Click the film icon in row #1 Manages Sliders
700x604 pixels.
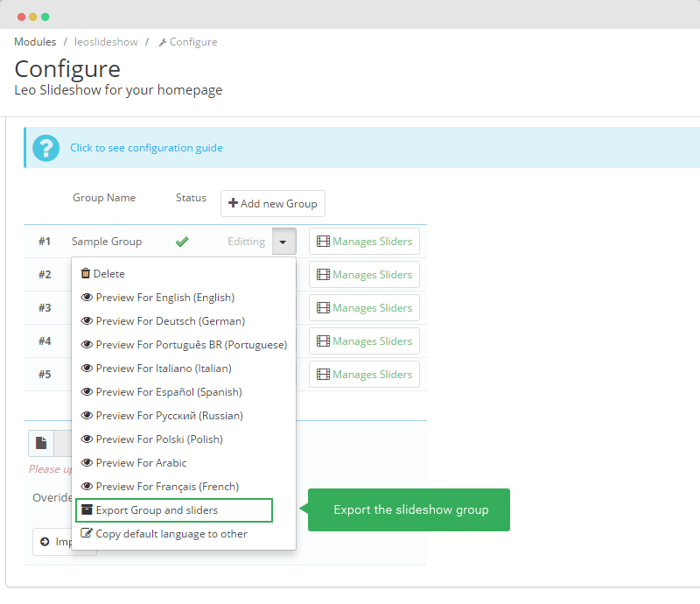click(323, 242)
